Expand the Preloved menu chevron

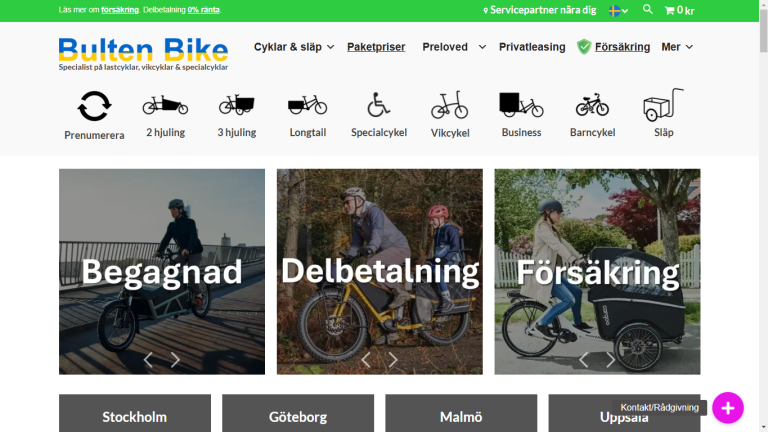pyautogui.click(x=482, y=47)
